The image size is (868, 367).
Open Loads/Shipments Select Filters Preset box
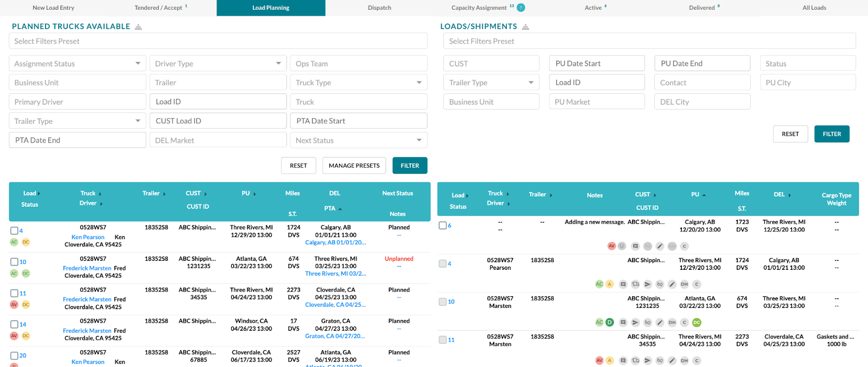(649, 41)
